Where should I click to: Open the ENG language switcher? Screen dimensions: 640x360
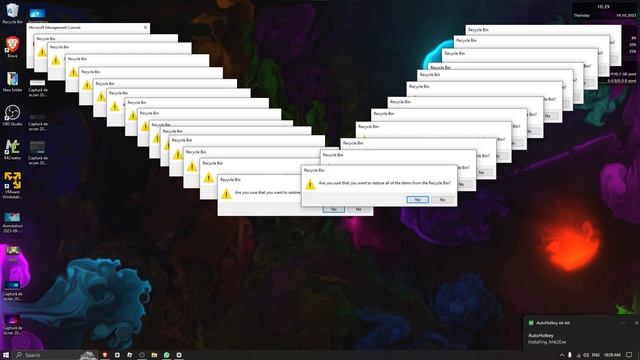(x=596, y=355)
